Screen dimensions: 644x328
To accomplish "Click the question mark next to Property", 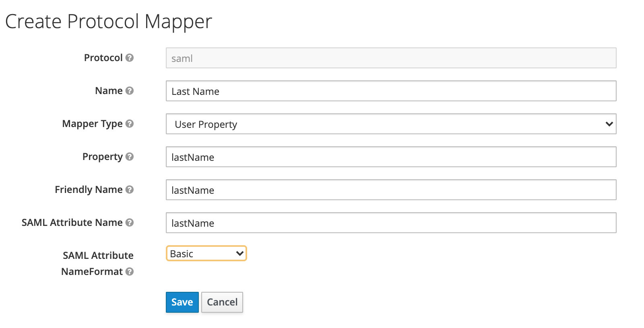I will point(129,157).
